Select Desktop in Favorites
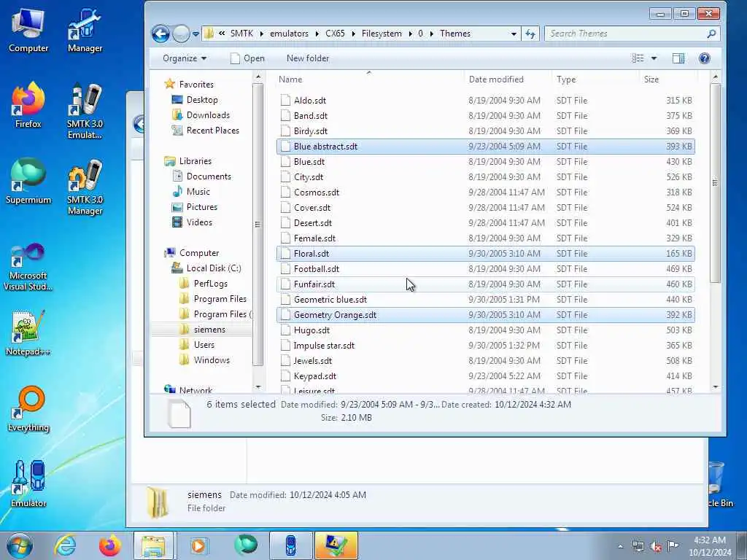Screen dimensions: 747x560 [202, 100]
